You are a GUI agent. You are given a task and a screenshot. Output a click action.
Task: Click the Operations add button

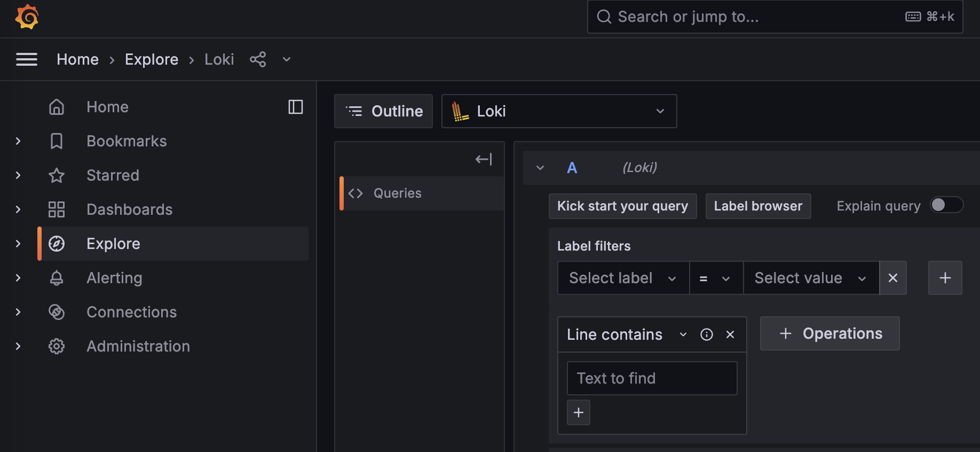click(829, 333)
